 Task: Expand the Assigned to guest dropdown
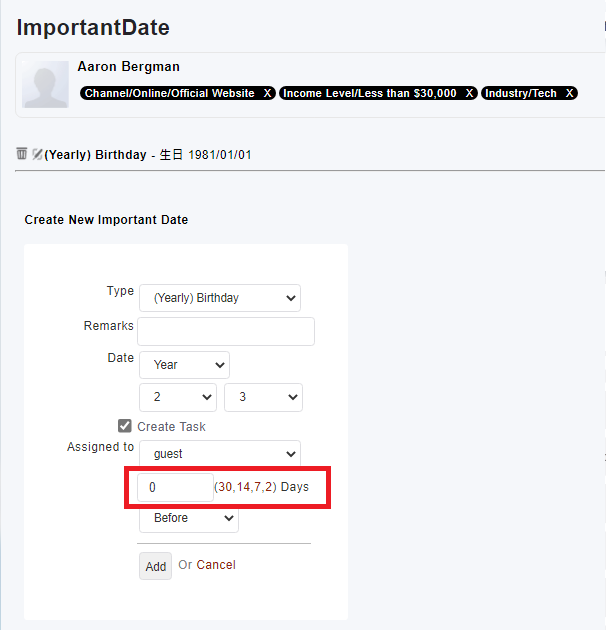pos(220,454)
